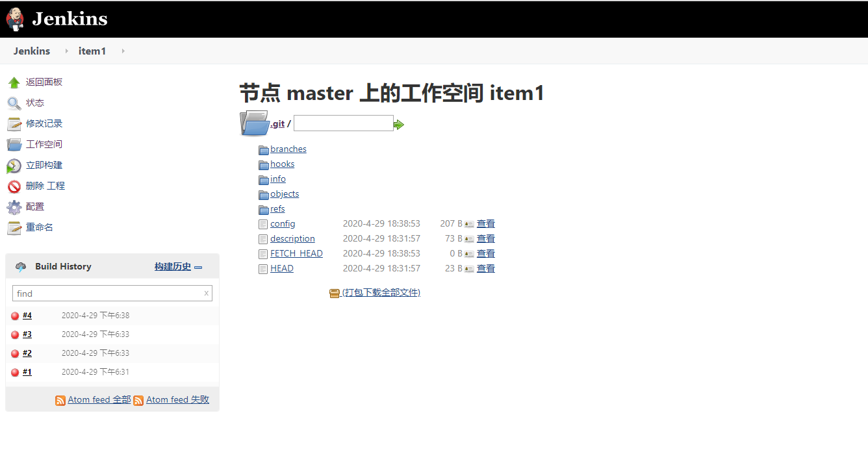Click folder icon beside info
Viewport: 868px width, 476px height.
point(263,180)
